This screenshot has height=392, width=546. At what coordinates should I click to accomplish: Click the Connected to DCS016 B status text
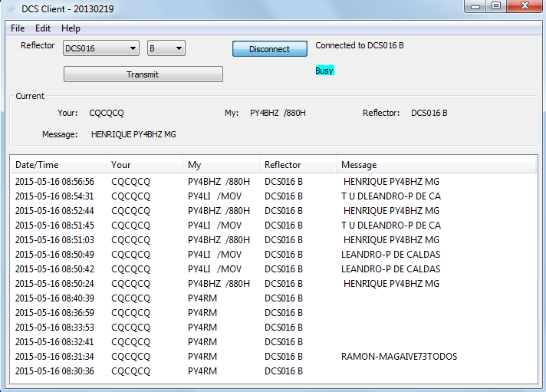360,45
